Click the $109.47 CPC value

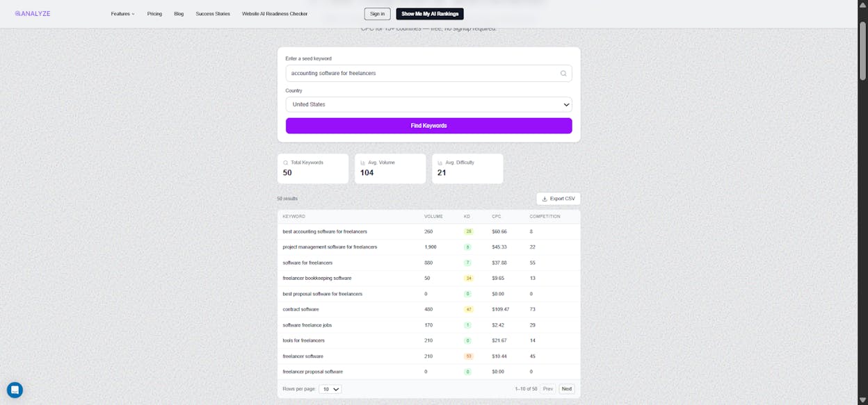pyautogui.click(x=501, y=309)
